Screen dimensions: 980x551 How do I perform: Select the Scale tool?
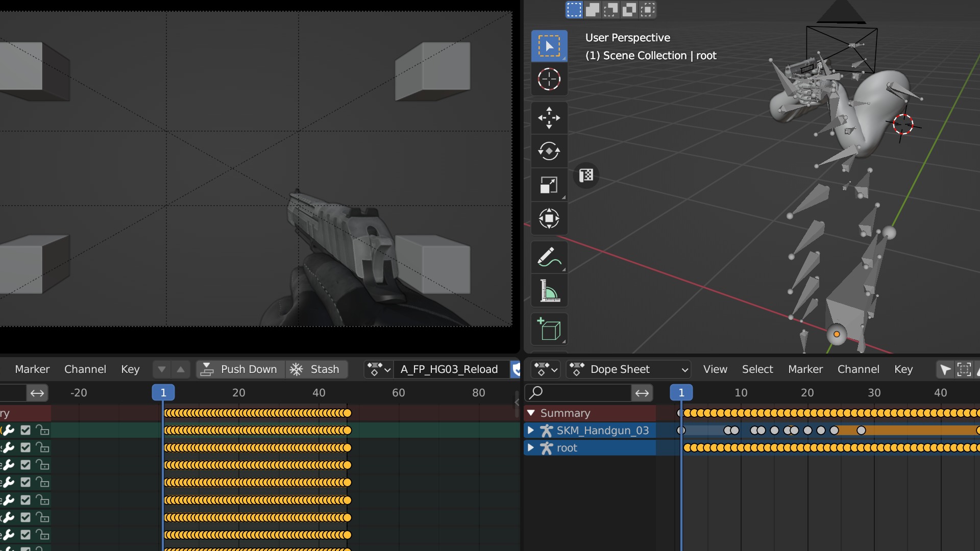click(549, 185)
